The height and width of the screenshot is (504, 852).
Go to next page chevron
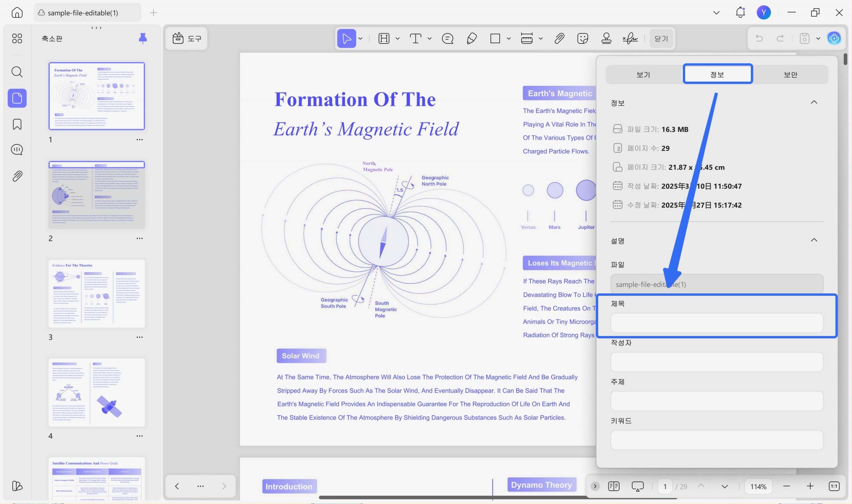tap(725, 486)
